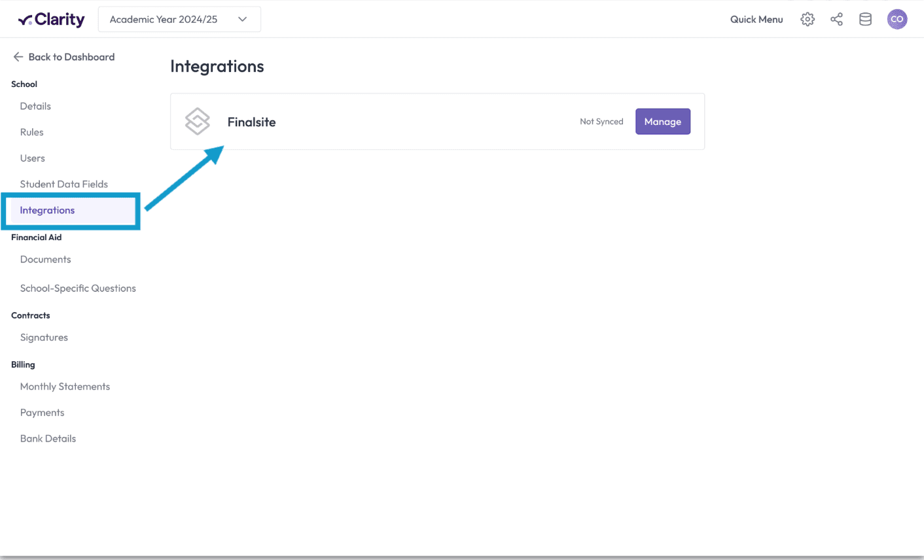Open the settings gear icon
Viewport: 924px width, 560px height.
point(807,19)
